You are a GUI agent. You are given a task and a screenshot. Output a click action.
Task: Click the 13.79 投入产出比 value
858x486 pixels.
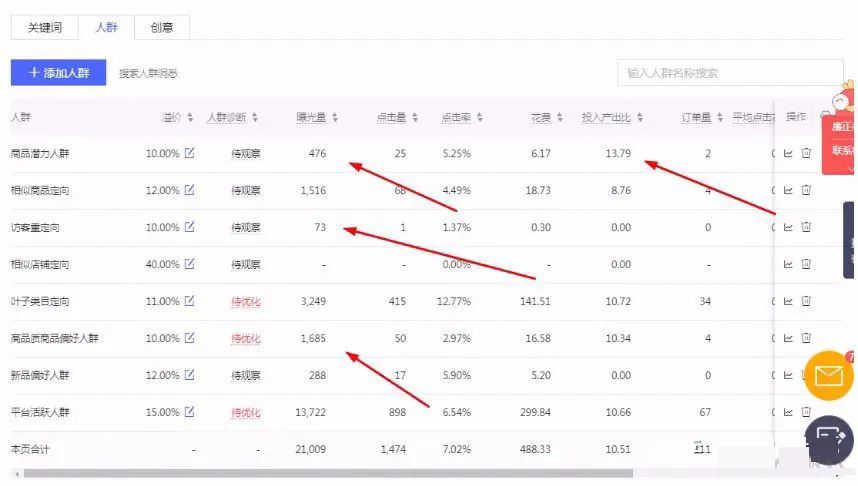[x=618, y=153]
